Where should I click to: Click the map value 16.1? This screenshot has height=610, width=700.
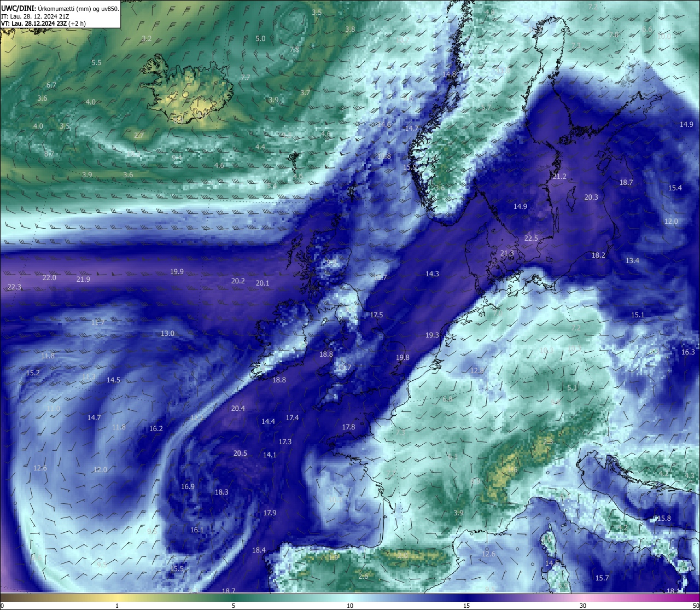tap(197, 530)
